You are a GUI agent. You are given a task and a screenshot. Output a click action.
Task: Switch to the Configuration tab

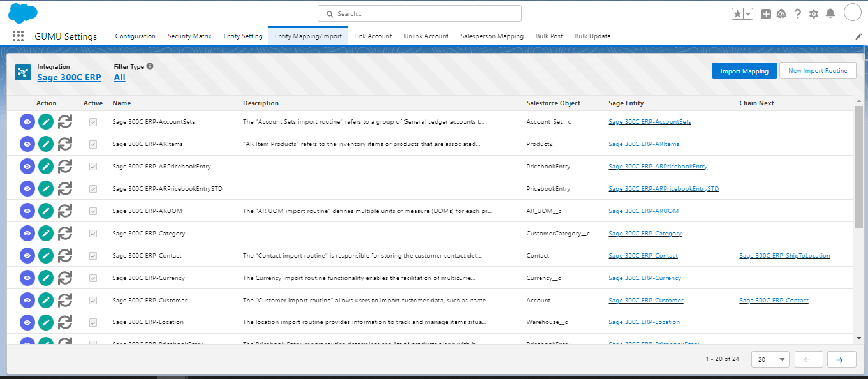[135, 36]
